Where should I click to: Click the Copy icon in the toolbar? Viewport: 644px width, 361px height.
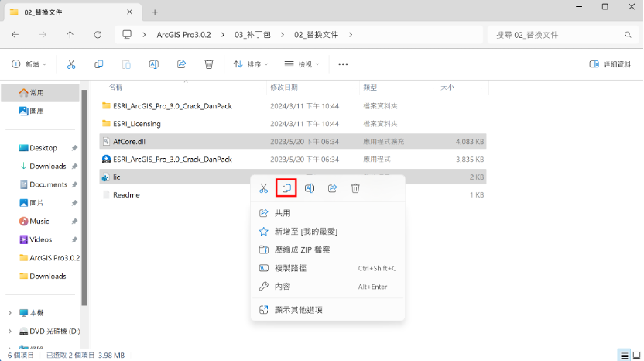point(98,64)
